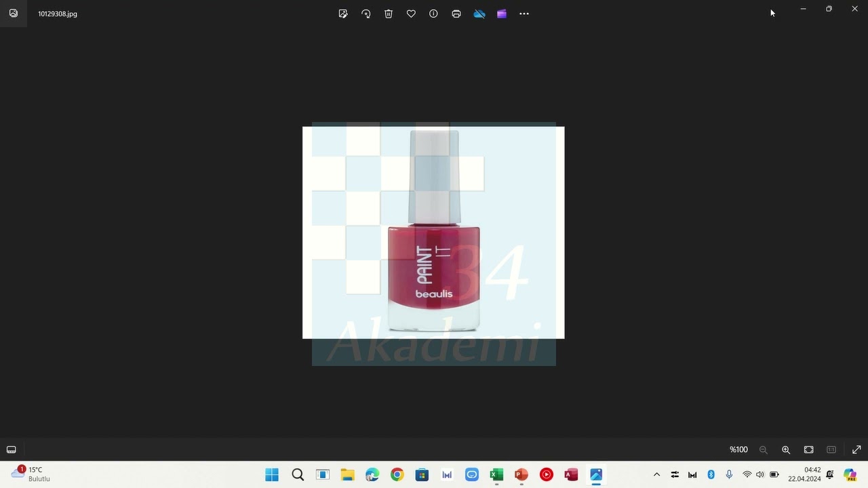The width and height of the screenshot is (868, 488).
Task: Toggle the filmstrip at the bottom left
Action: (12, 449)
